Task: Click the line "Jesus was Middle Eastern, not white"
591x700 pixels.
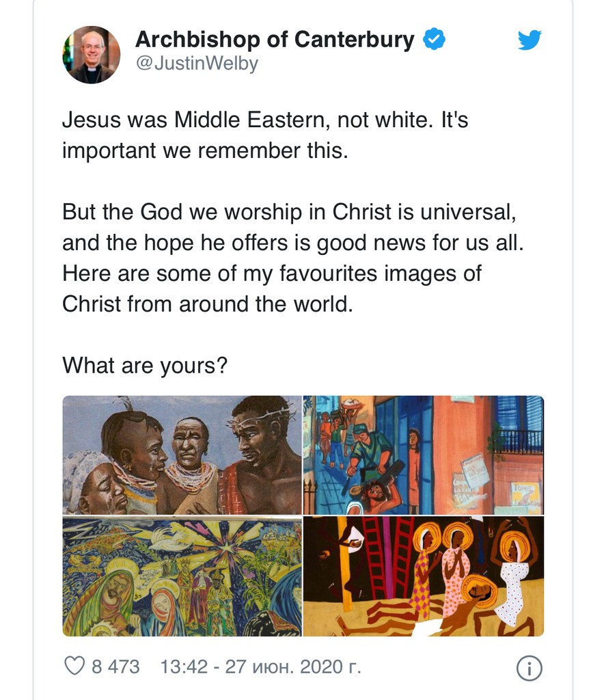Action: tap(264, 121)
